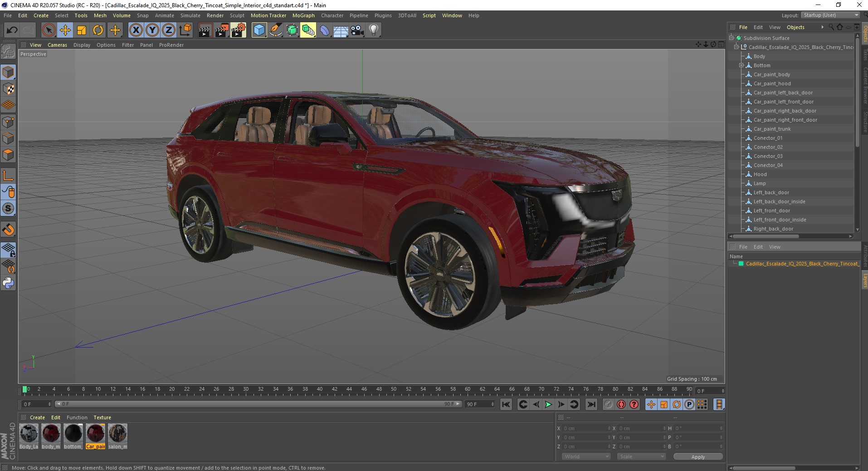Add a Cube primitive
Screen dimensions: 868x471
click(x=259, y=30)
